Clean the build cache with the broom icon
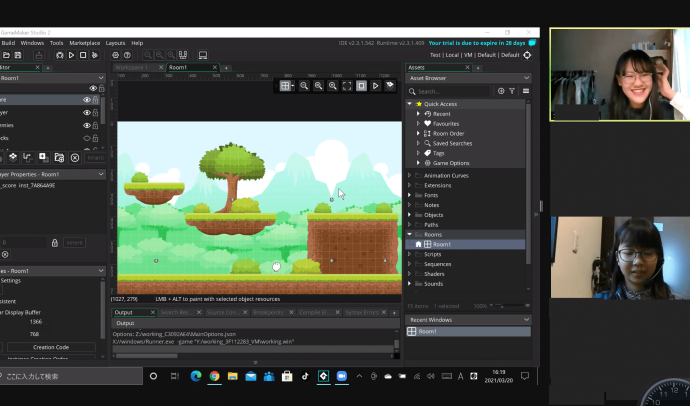The width and height of the screenshot is (690, 406). click(94, 55)
